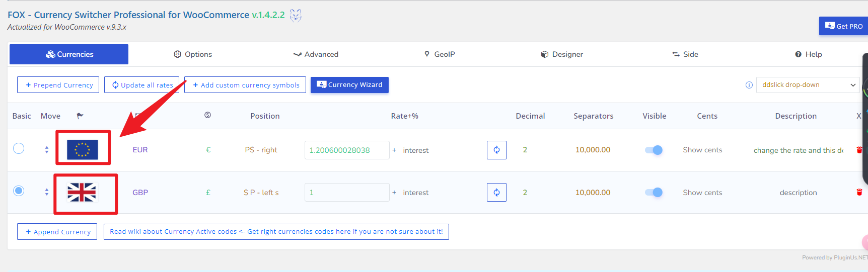Open GBP separators dropdown 10,000.00
Viewport: 868px width, 272px height.
593,193
